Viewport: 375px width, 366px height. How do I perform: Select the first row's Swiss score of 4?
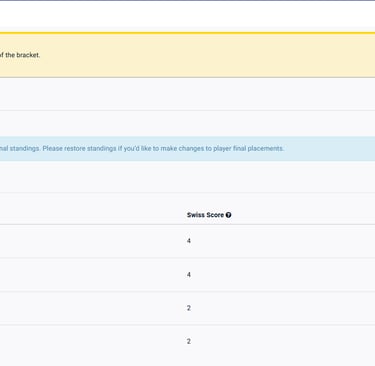coord(189,241)
